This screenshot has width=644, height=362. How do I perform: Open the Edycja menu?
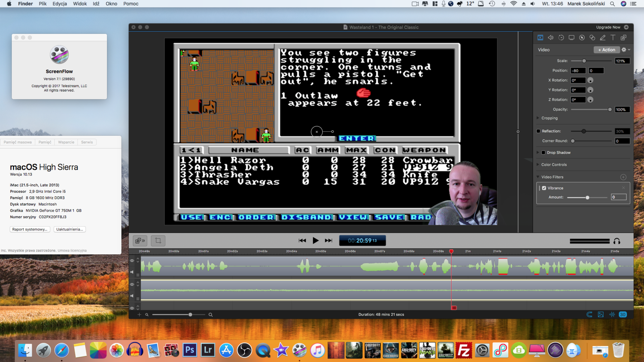coord(60,4)
